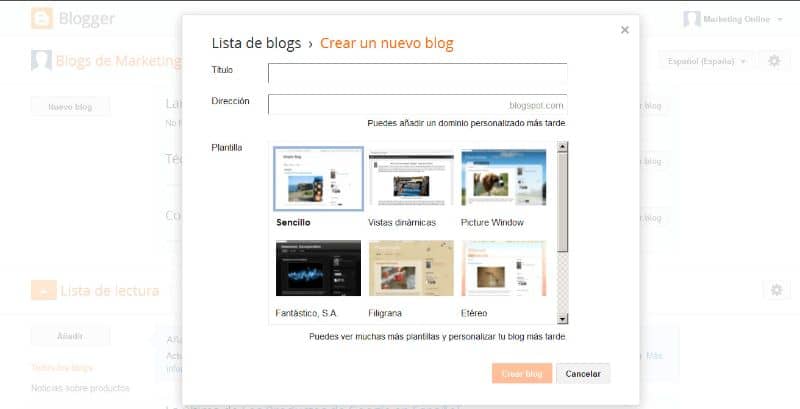Screen dimensions: 800x409
Task: Click the template list scrollbar thumb
Action: (x=562, y=202)
